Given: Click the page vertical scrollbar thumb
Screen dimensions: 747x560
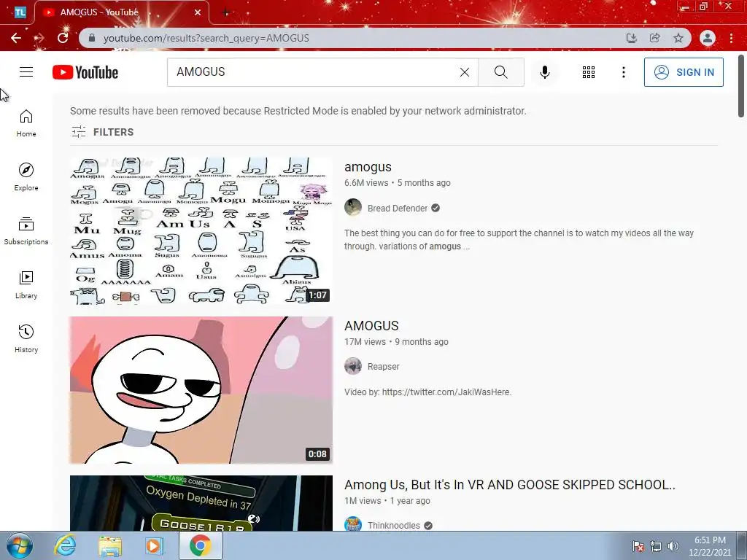Looking at the screenshot, I should click(x=741, y=86).
